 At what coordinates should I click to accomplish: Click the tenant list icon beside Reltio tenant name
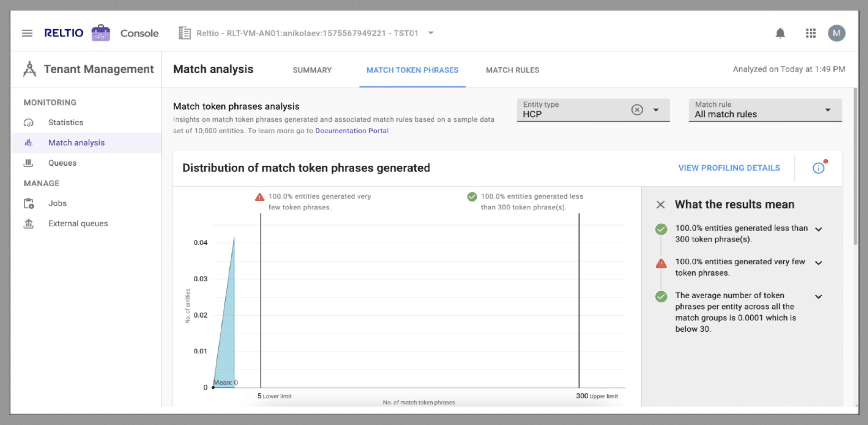click(184, 33)
